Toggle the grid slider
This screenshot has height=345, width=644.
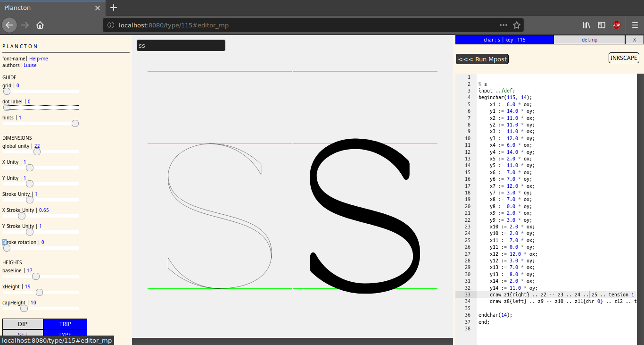(7, 92)
